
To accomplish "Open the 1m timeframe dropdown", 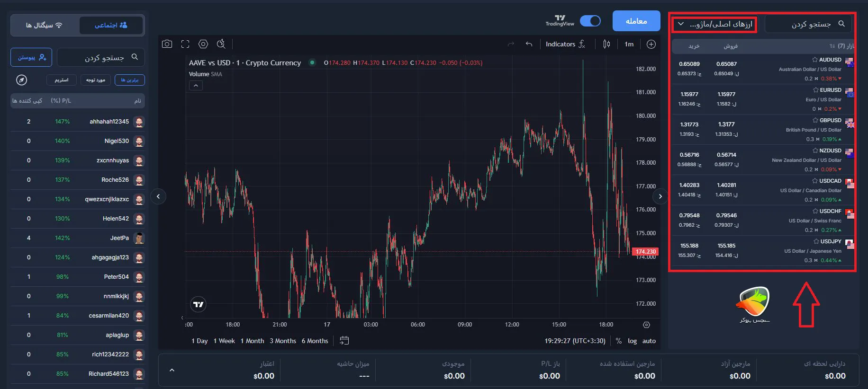I will click(629, 44).
